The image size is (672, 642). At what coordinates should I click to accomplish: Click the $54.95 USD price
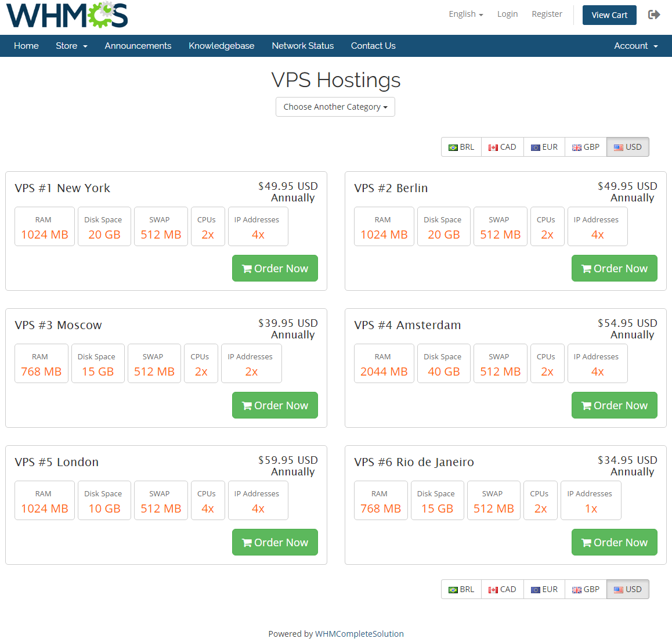(627, 323)
